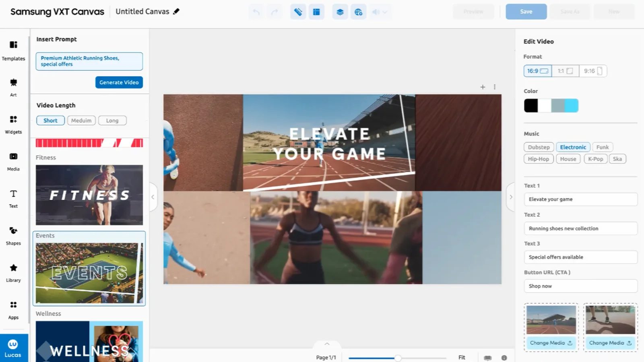
Task: Click the Untitled Canvas title
Action: point(142,12)
